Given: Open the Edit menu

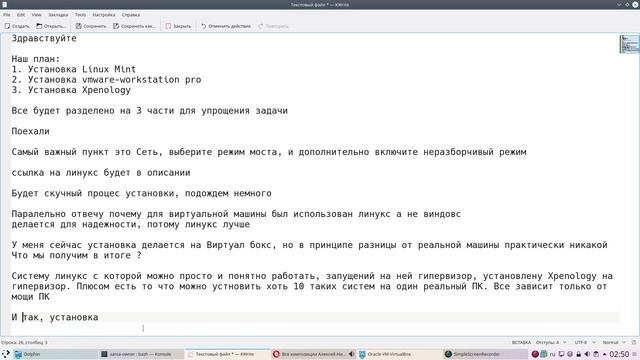Looking at the screenshot, I should 21,15.
